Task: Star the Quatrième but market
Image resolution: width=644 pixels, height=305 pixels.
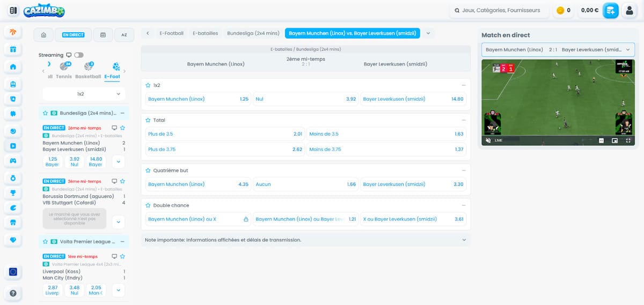Action: pyautogui.click(x=148, y=170)
